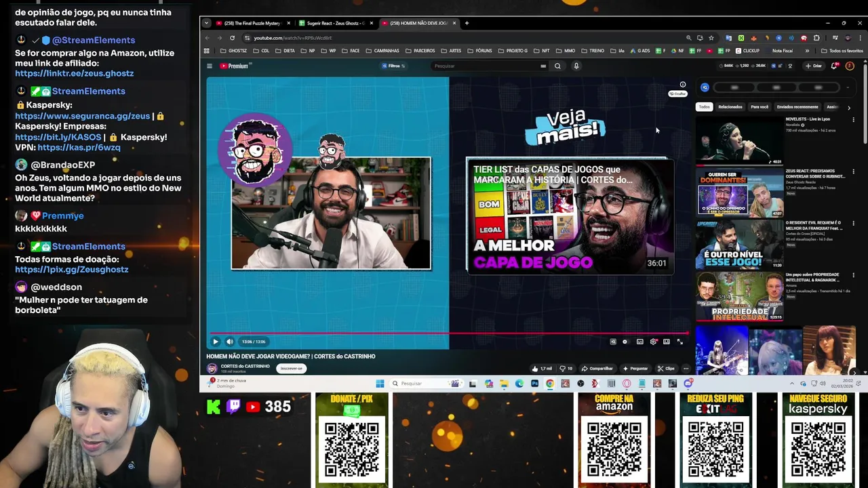Click the Windows taskbar search box
868x488 pixels.
[x=428, y=384]
